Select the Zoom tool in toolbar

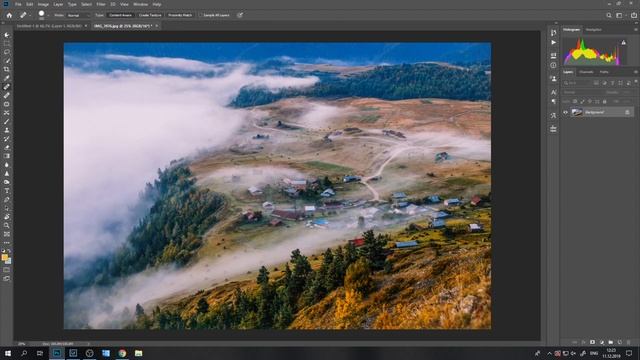tap(7, 225)
